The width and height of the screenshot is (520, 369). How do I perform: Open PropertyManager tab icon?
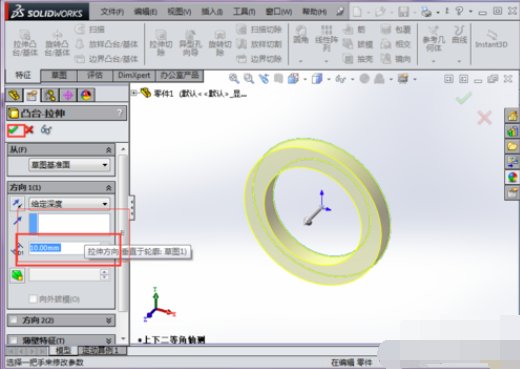(32, 95)
